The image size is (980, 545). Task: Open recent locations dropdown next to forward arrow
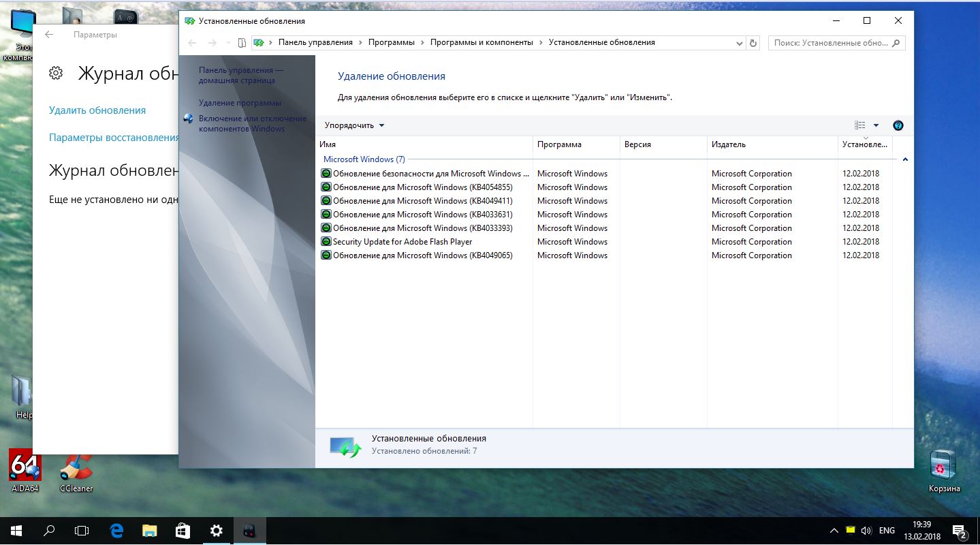coord(228,43)
